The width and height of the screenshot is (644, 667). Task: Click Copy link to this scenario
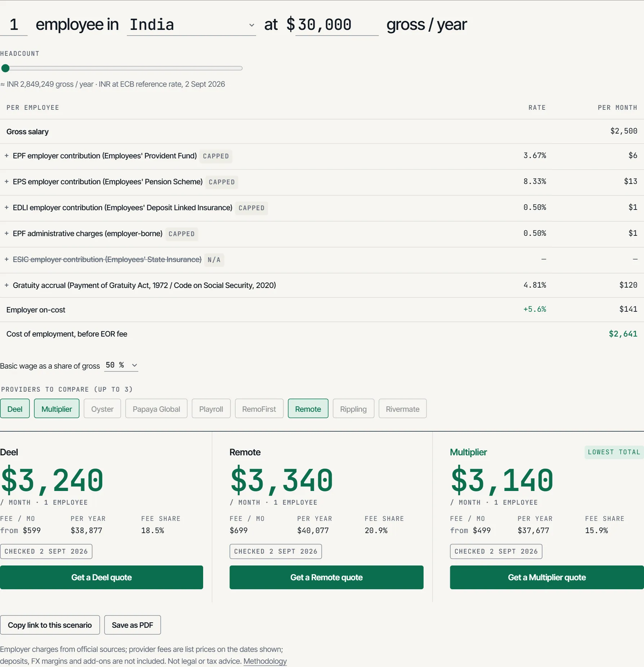pyautogui.click(x=50, y=625)
